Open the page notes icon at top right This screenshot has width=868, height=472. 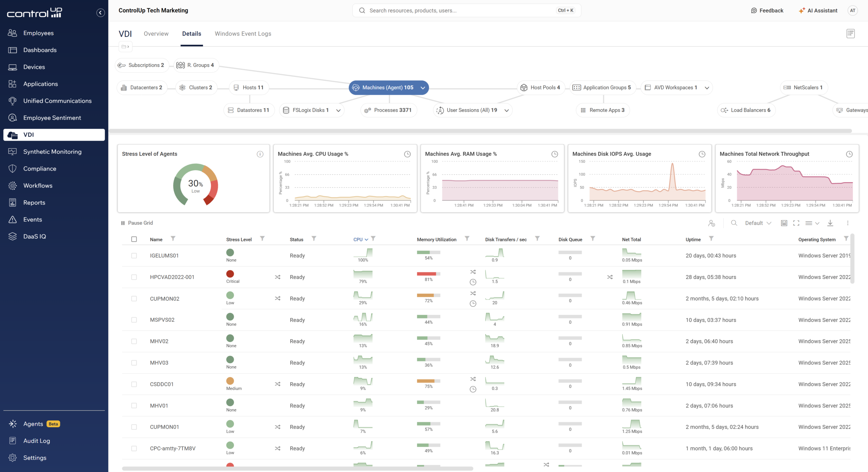(850, 34)
